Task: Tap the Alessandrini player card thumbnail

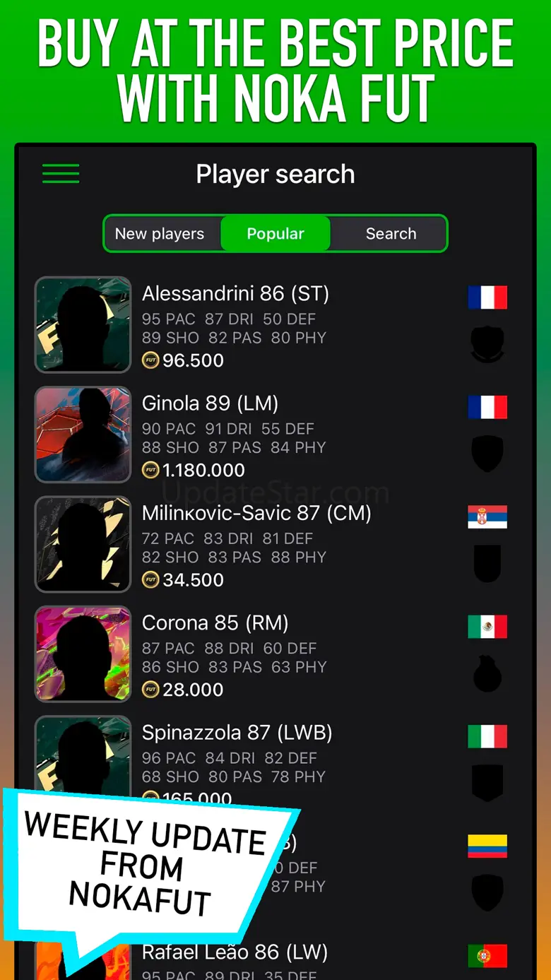Action: 83,325
